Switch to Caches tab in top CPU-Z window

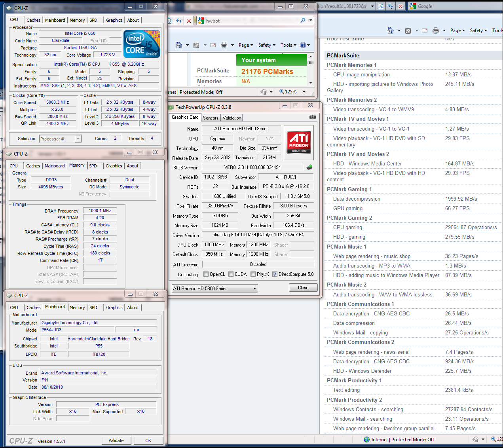34,20
